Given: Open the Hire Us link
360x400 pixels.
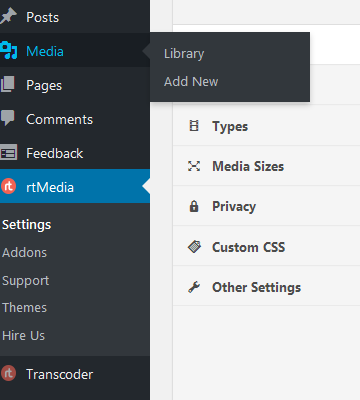Looking at the screenshot, I should click(x=23, y=335).
